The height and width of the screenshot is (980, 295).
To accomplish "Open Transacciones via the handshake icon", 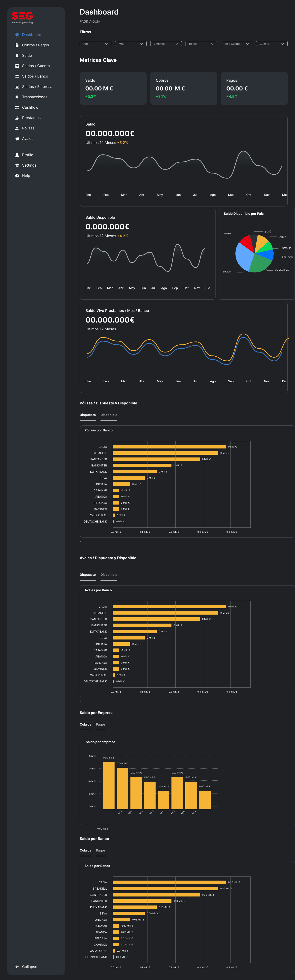I will [17, 97].
